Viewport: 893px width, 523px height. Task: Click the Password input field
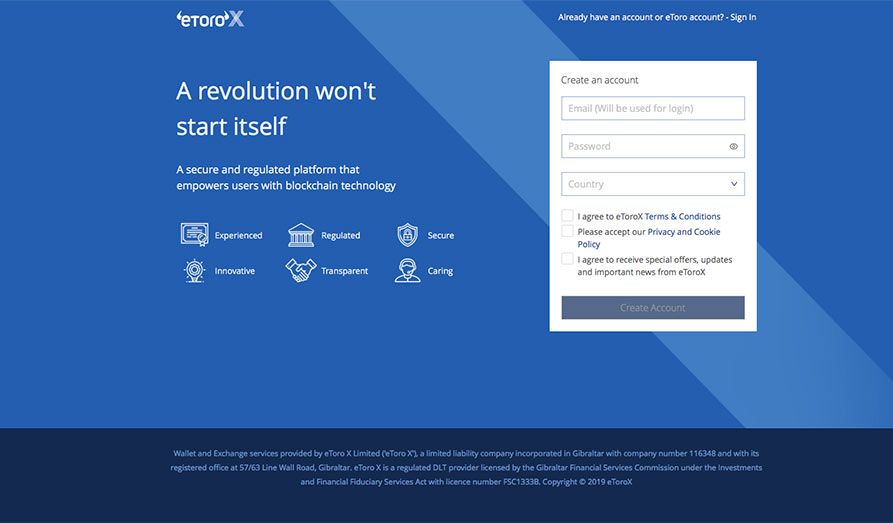(x=653, y=146)
